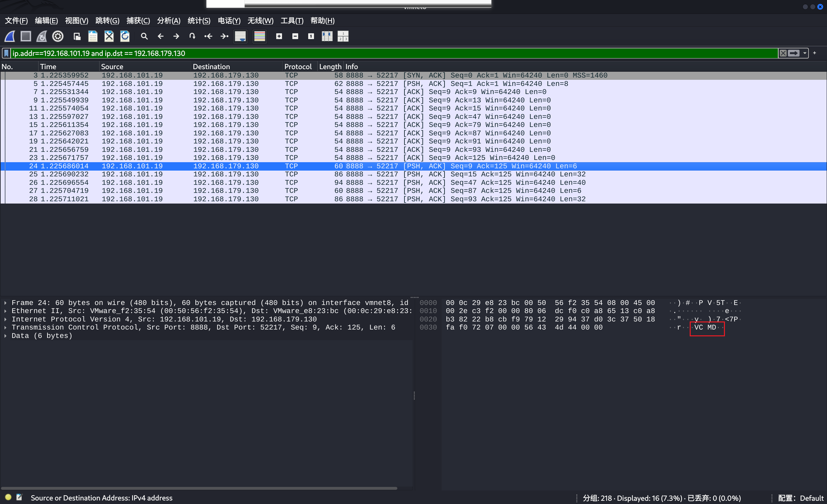This screenshot has height=504, width=827.
Task: Close the capture file icon
Action: point(109,36)
